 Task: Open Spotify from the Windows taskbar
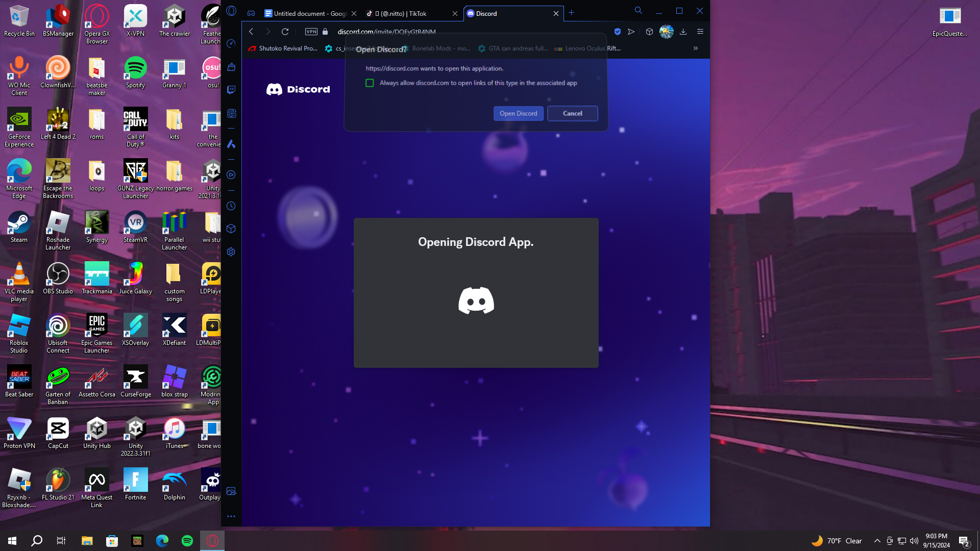(187, 541)
